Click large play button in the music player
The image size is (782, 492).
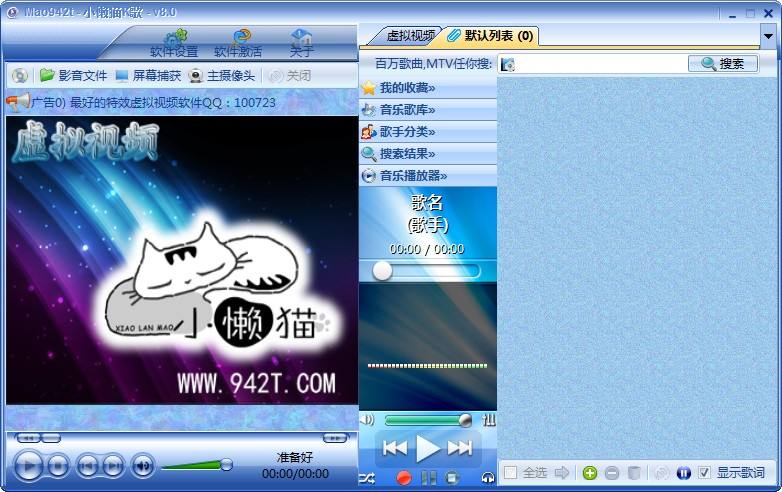click(x=427, y=448)
